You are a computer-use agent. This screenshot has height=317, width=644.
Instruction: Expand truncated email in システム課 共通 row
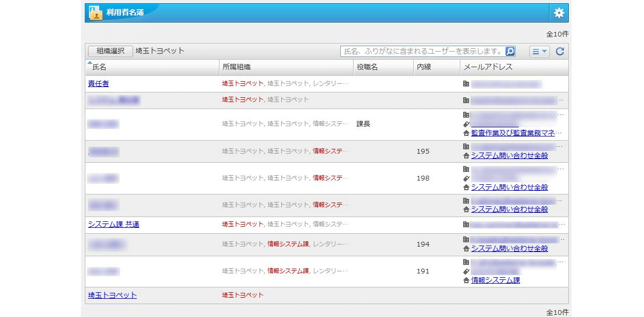click(x=562, y=225)
